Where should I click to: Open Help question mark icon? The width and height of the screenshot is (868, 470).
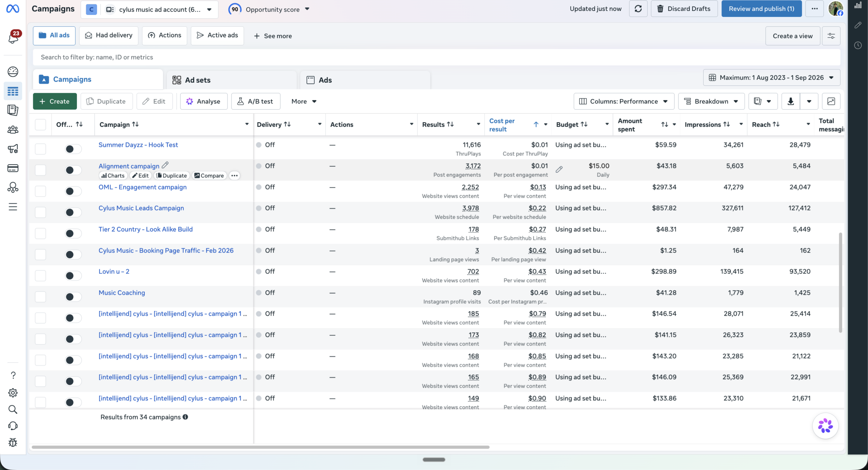tap(13, 375)
